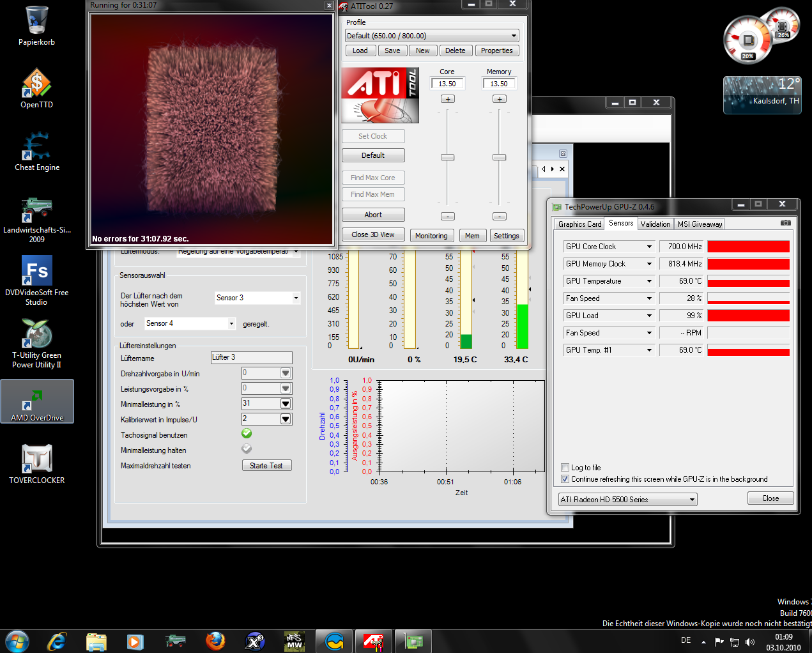Open Internet Explorer from the taskbar
The height and width of the screenshot is (653, 812).
(57, 641)
